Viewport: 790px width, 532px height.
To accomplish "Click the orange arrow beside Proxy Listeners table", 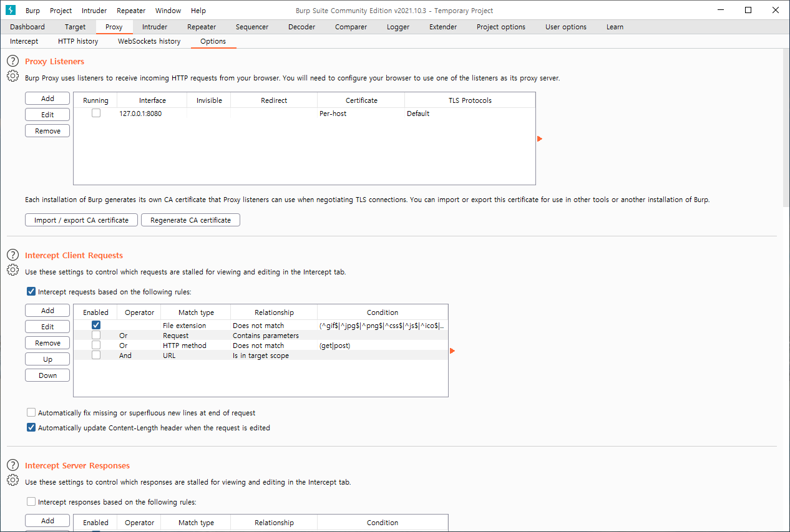I will [540, 138].
